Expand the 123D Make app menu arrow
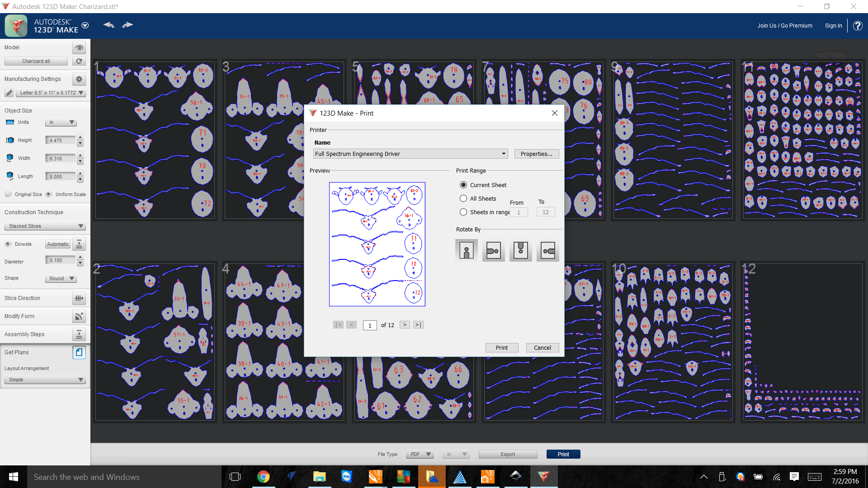868x488 pixels. 85,25
